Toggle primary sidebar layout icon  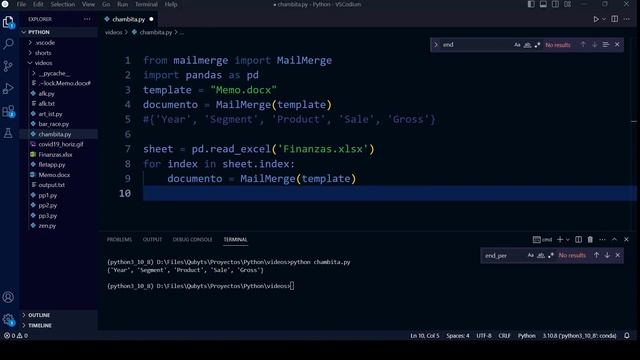coord(531,4)
